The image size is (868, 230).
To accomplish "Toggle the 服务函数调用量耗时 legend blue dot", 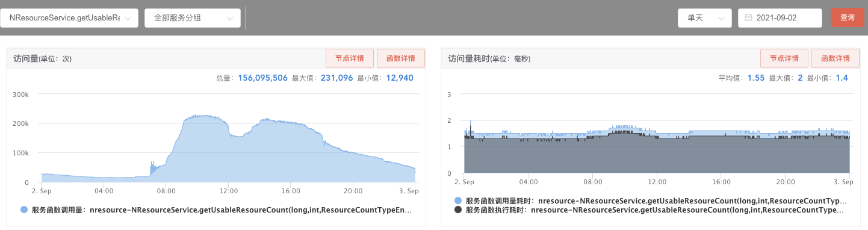I will pyautogui.click(x=459, y=200).
